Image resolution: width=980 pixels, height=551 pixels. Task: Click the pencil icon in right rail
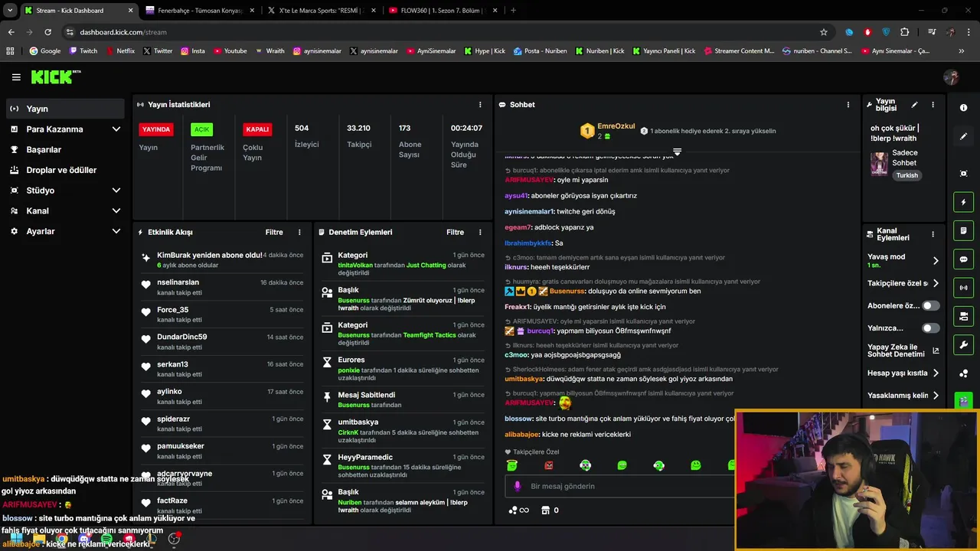point(963,136)
